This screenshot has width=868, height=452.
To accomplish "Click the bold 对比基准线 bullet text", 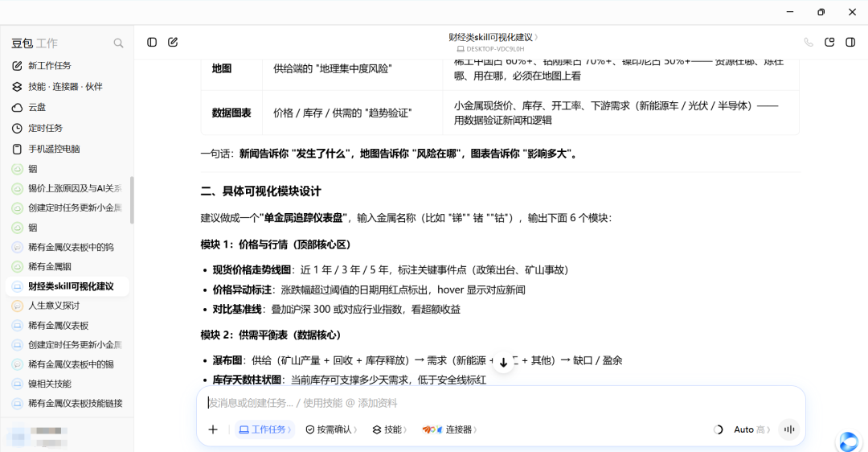I will click(237, 309).
